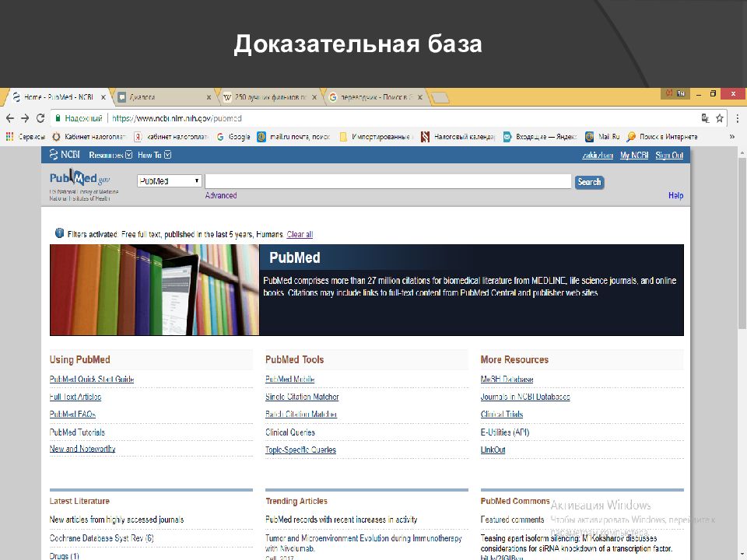This screenshot has height=560, width=747.
Task: Close the 250 лучших фильмов tab
Action: 314,97
